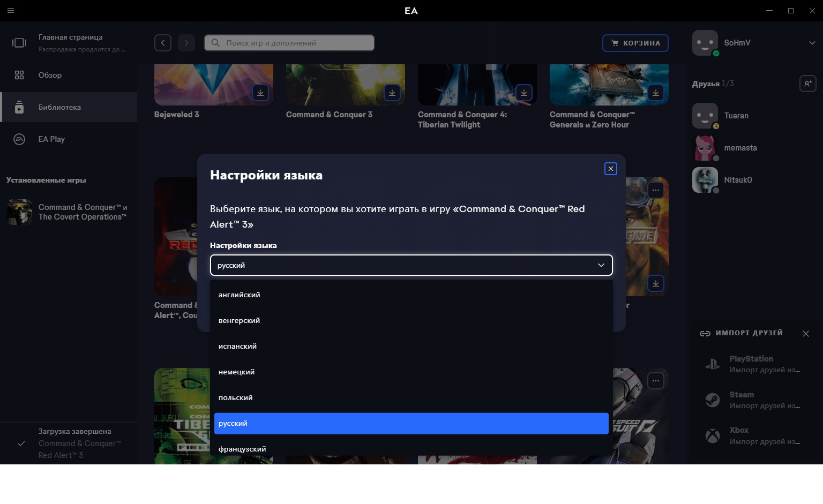Click the EA Play logo icon
Screen dimensions: 823x504
coord(19,139)
